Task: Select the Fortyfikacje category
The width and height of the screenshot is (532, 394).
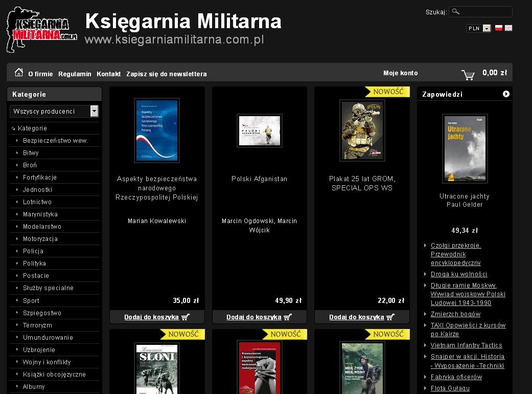Action: click(40, 177)
